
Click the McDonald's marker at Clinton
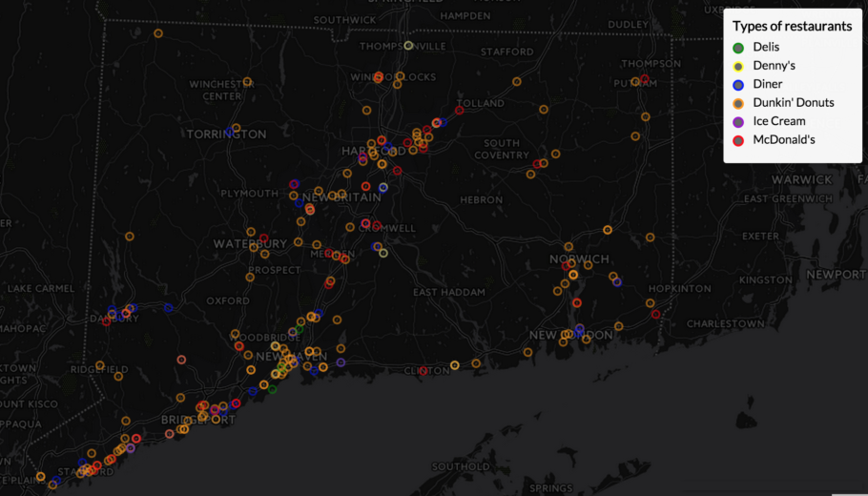click(424, 371)
